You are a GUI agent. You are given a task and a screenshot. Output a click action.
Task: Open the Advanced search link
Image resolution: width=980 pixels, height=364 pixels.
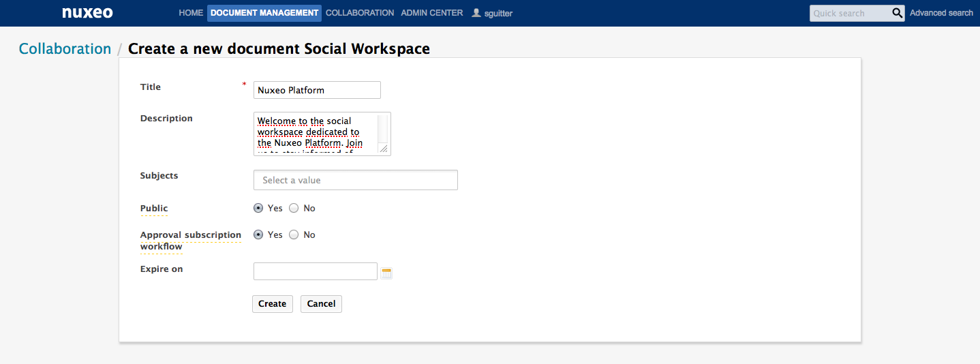[941, 13]
